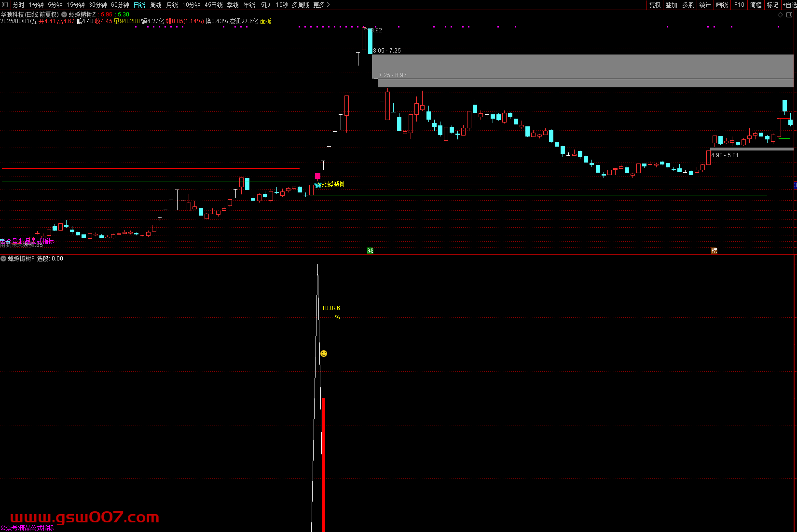Click the yellow smiley signal icon
Viewport: 797px width, 532px height.
[324, 354]
